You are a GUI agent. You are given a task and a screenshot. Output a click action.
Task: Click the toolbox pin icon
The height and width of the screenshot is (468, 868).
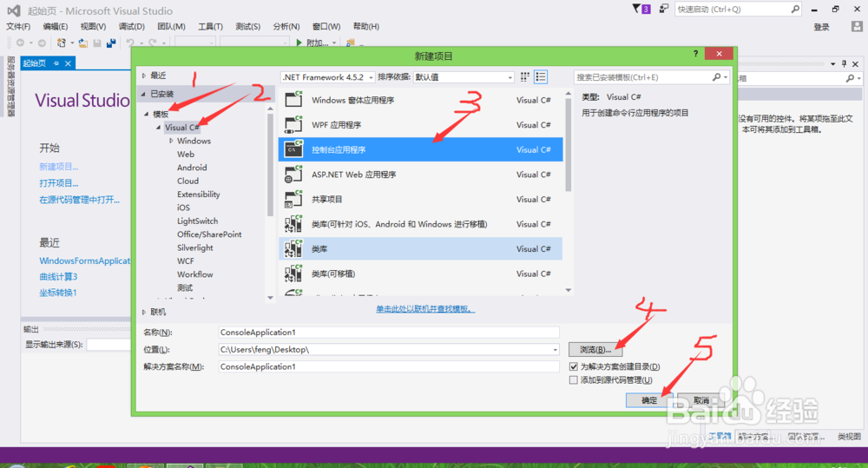pos(845,63)
